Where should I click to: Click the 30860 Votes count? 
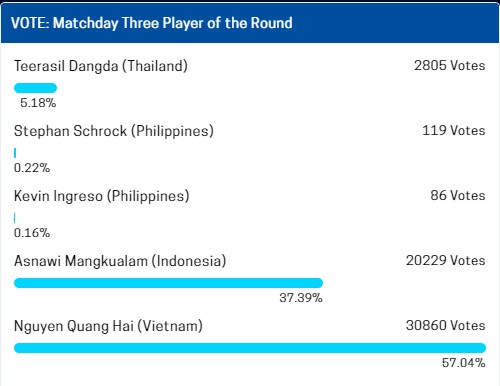click(446, 325)
